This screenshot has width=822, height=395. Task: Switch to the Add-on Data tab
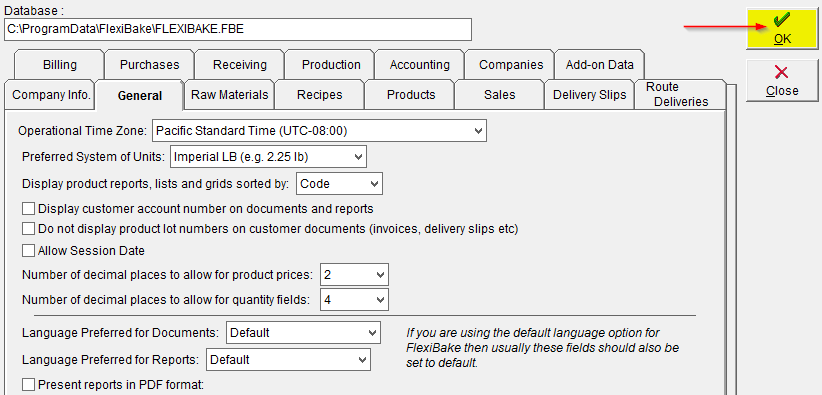pos(599,65)
